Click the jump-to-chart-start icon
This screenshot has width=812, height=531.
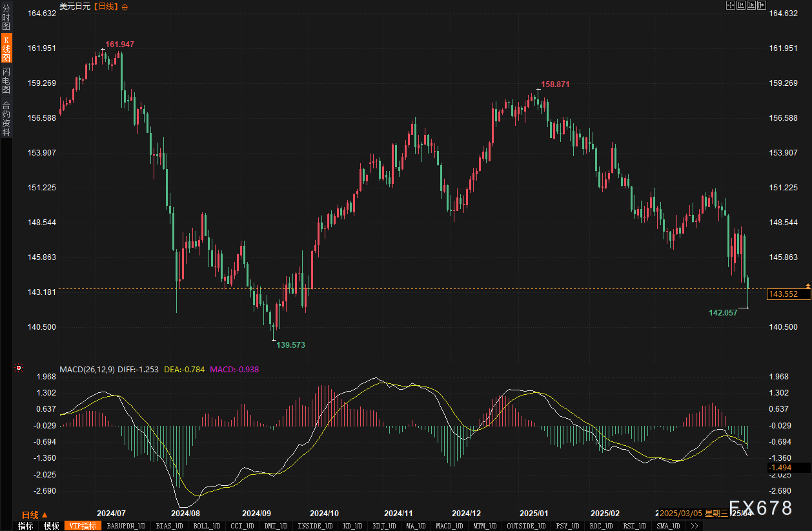pyautogui.click(x=741, y=5)
